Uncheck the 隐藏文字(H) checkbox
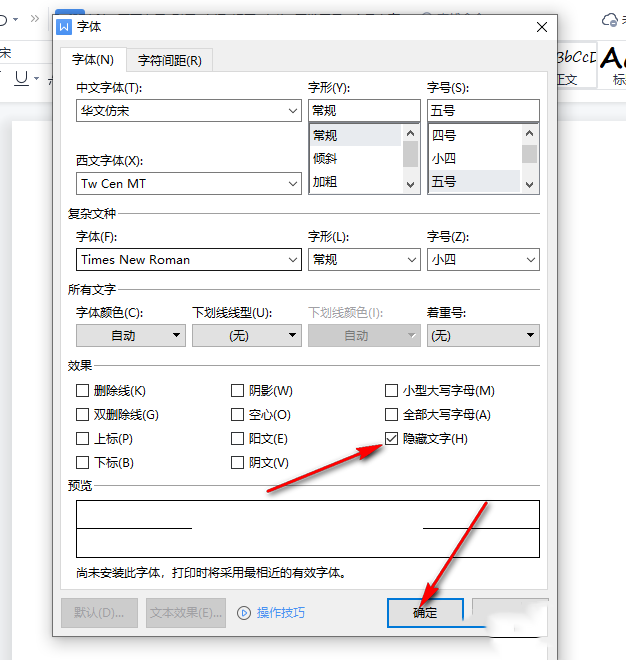This screenshot has height=660, width=626. [x=392, y=439]
